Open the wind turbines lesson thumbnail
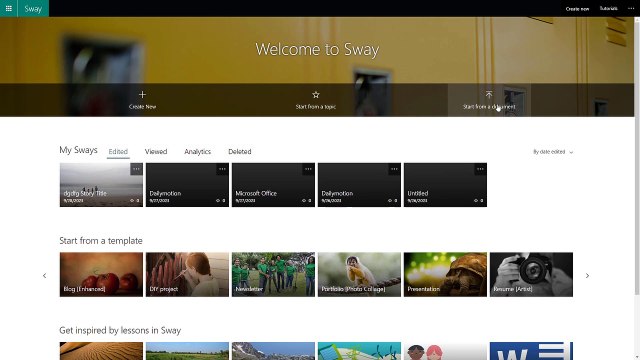Viewport: 640px width, 360px height. point(360,351)
